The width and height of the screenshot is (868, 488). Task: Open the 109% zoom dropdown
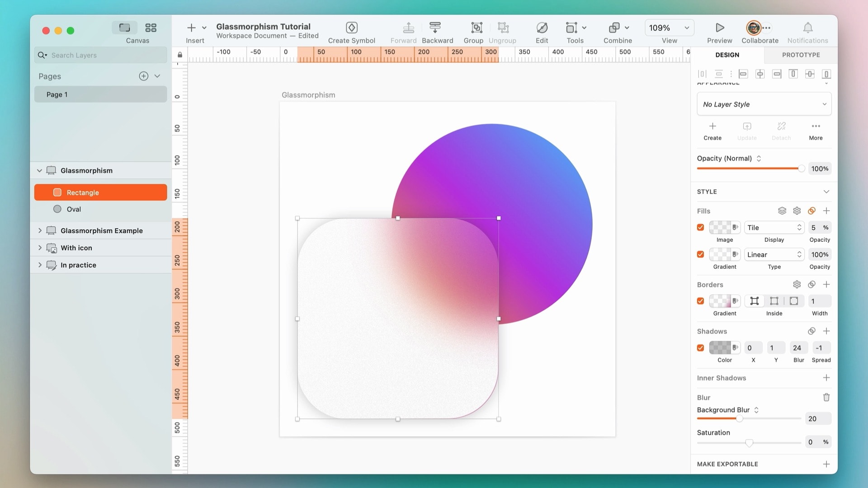pyautogui.click(x=669, y=28)
